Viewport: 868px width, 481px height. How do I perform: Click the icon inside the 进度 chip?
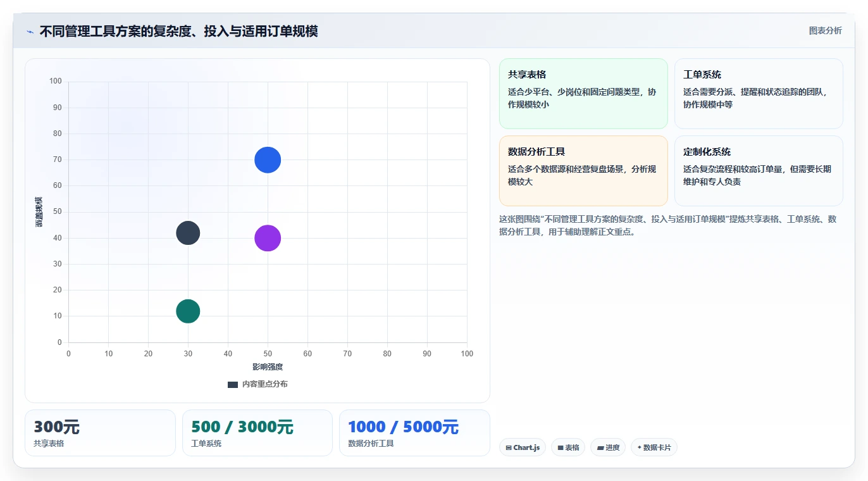[x=600, y=448]
